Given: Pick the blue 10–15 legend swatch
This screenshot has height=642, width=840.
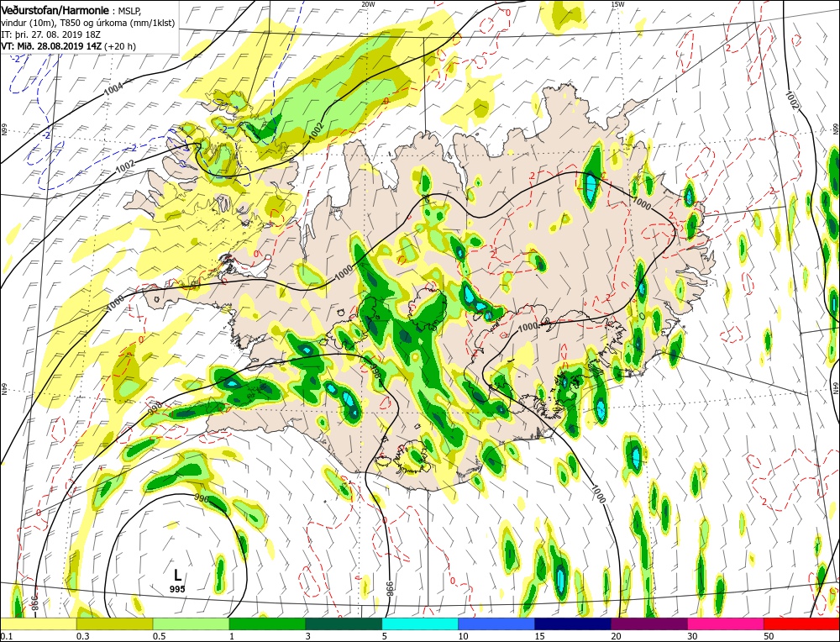Looking at the screenshot, I should point(496,624).
